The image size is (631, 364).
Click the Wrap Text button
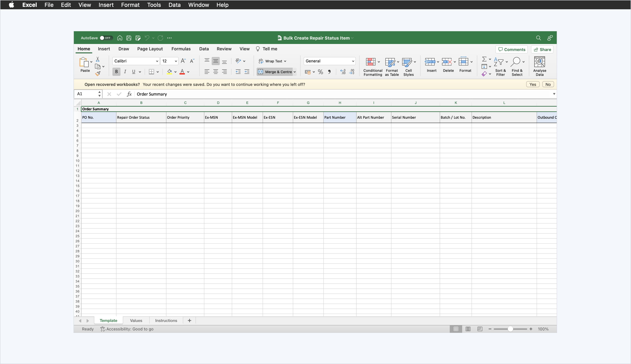coord(272,61)
